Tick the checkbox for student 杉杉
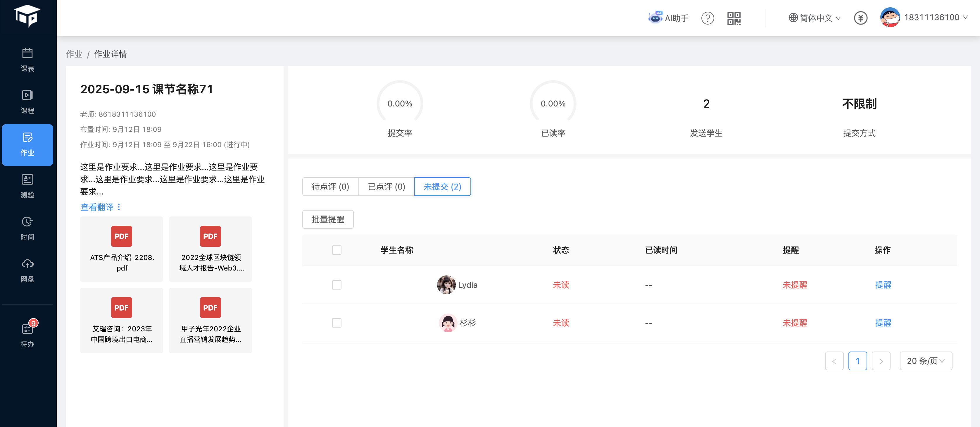 pyautogui.click(x=336, y=323)
